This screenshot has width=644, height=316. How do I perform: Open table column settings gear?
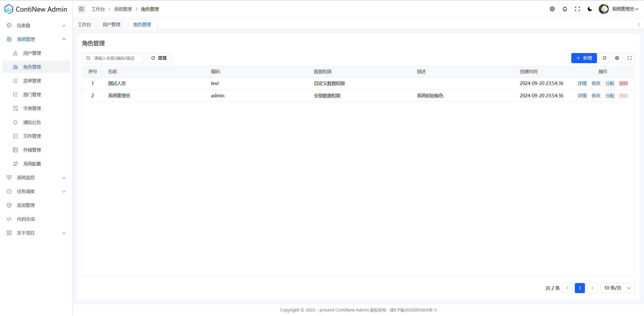617,58
